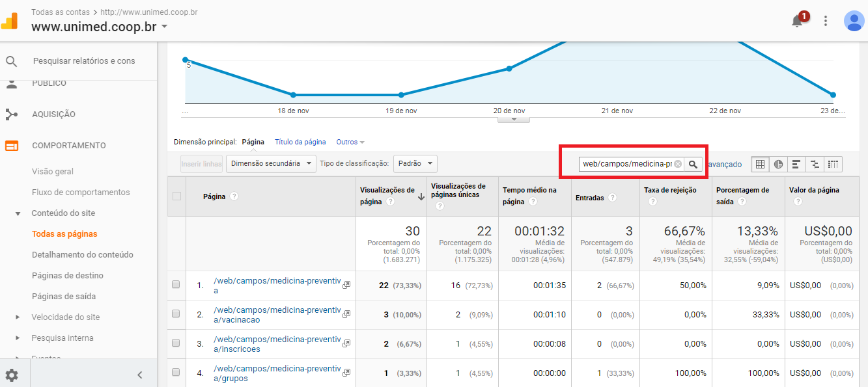Toggle the select-all checkbox in table header
The width and height of the screenshot is (868, 387).
[176, 196]
